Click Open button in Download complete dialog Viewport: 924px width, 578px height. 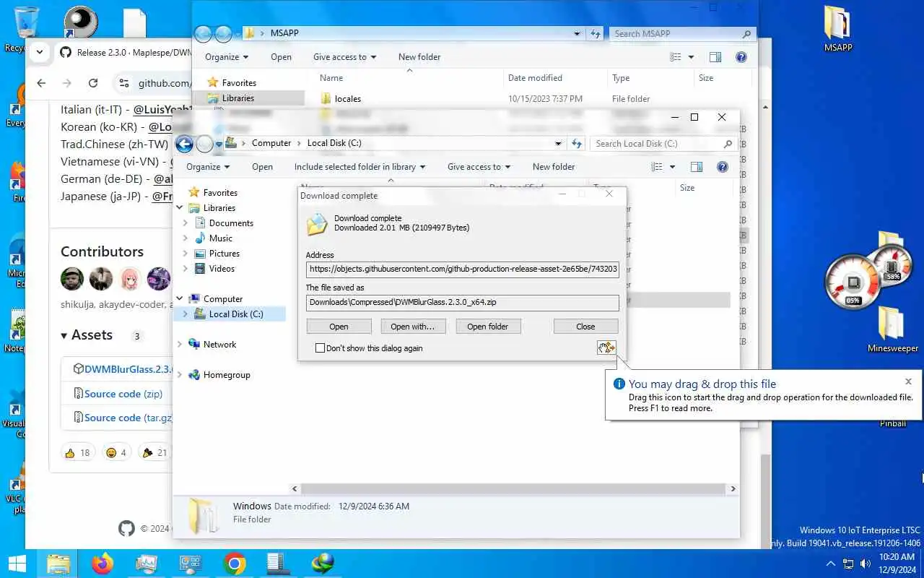coord(339,327)
